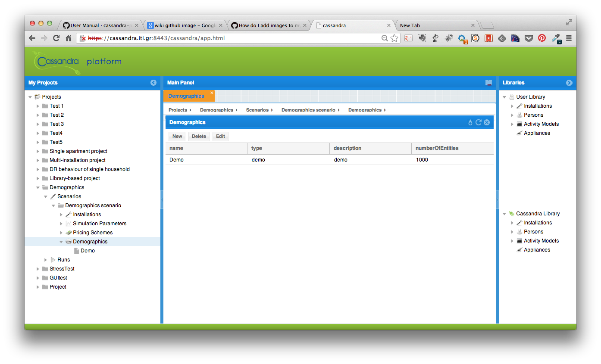
Task: Open the Chrome hamburger menu
Action: pyautogui.click(x=569, y=38)
